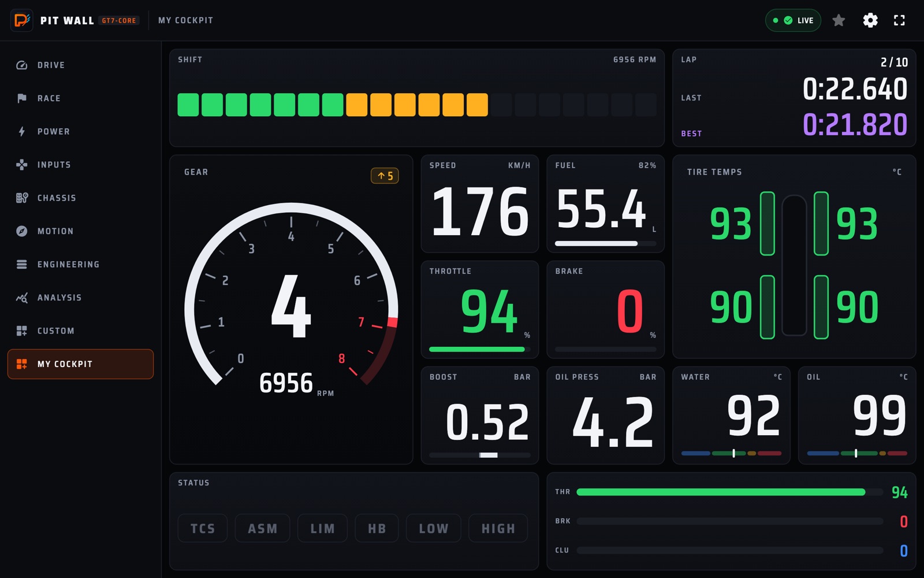Click the Motion compass icon
This screenshot has height=578, width=924.
(22, 231)
